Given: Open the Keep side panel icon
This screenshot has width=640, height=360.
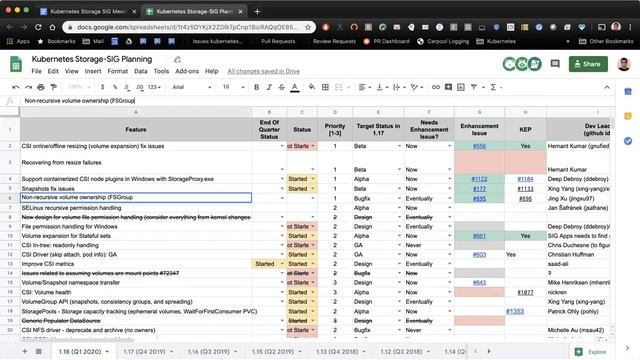Looking at the screenshot, I should 628,116.
